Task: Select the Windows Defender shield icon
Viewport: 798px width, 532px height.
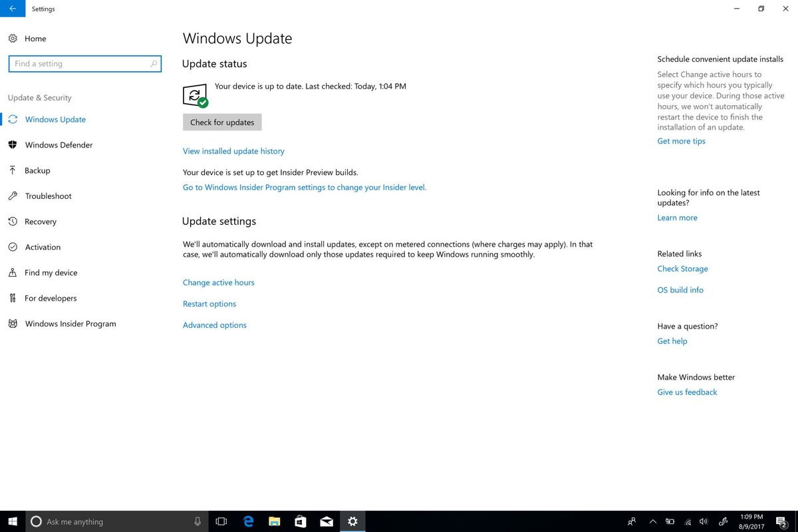Action: pos(13,145)
